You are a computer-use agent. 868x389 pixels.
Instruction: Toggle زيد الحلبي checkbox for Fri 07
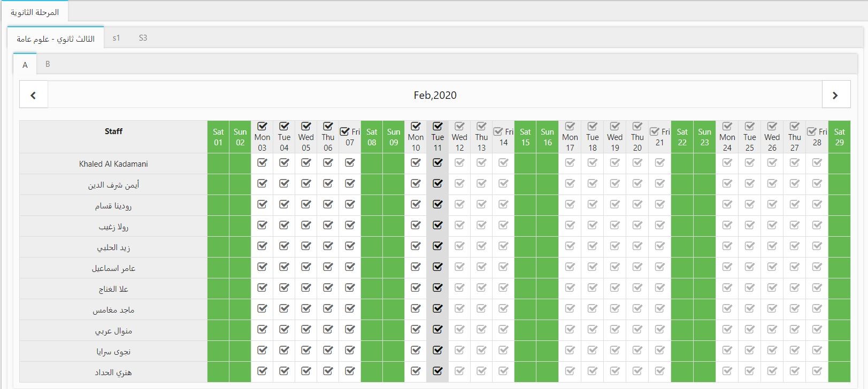(x=350, y=246)
